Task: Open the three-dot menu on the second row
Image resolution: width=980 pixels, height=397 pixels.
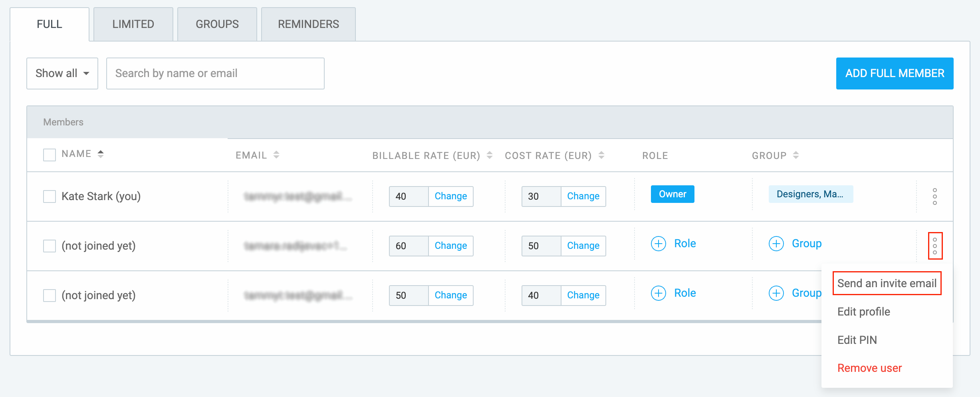Action: [x=934, y=246]
